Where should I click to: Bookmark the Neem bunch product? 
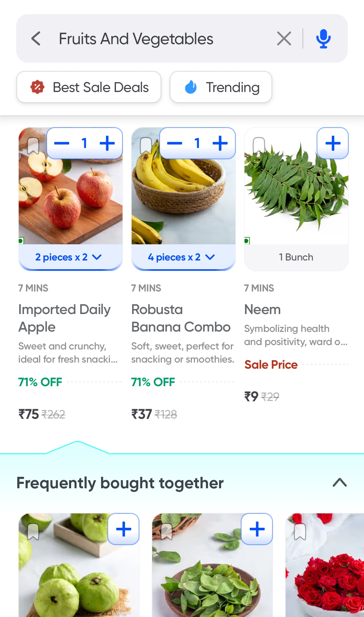pos(259,146)
